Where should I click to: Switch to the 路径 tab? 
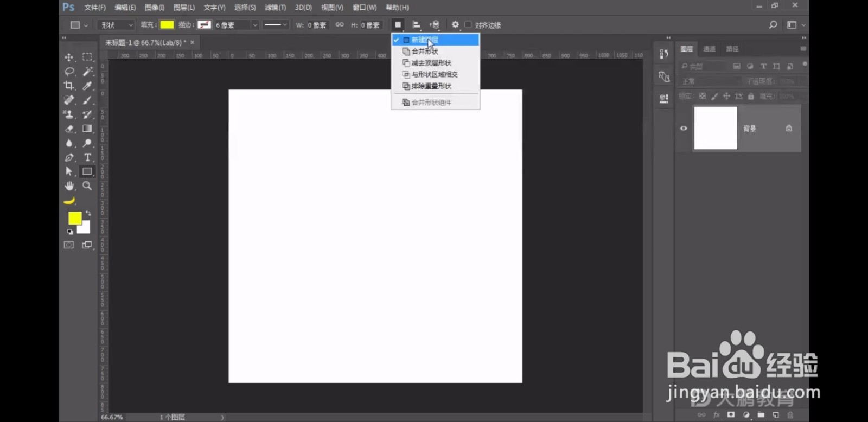click(732, 49)
